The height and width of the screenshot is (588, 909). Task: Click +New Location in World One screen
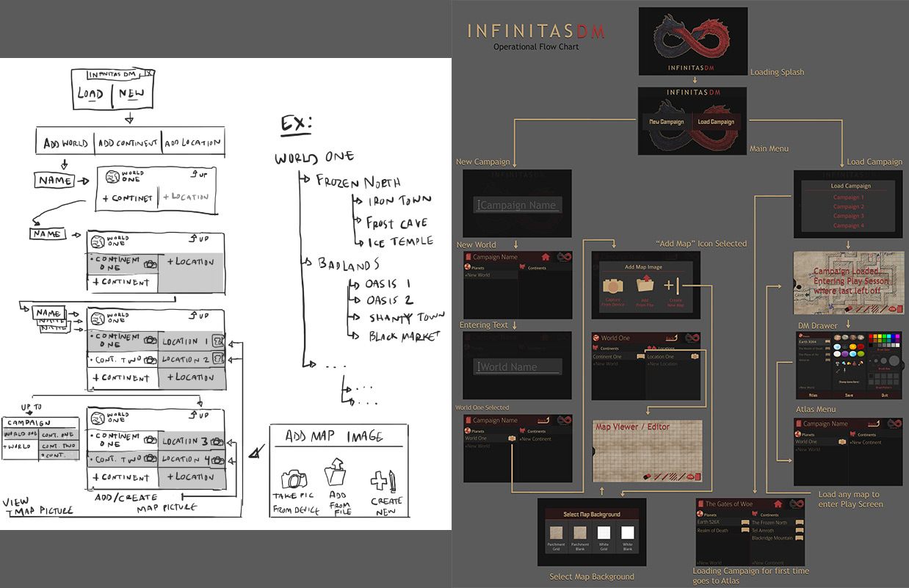[x=662, y=364]
